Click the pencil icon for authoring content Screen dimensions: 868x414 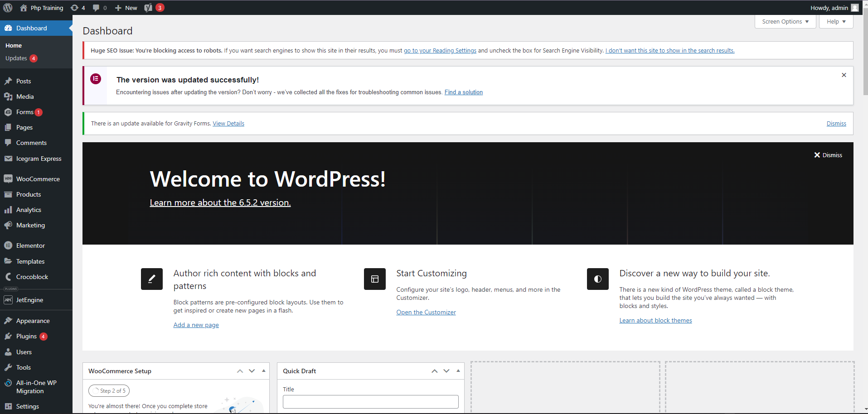[x=152, y=279]
